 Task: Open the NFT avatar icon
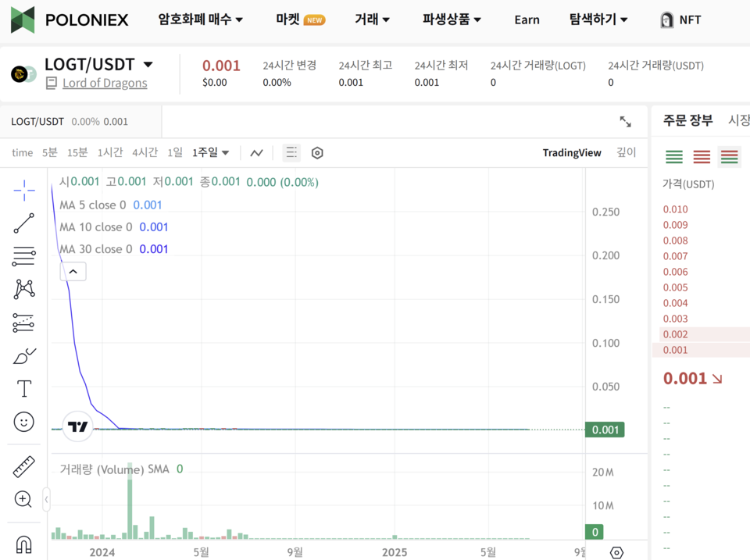(x=666, y=20)
